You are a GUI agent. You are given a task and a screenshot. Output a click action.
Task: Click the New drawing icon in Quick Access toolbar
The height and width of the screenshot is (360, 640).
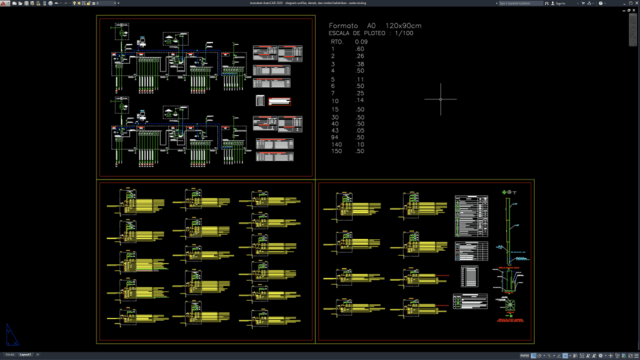(14, 3)
